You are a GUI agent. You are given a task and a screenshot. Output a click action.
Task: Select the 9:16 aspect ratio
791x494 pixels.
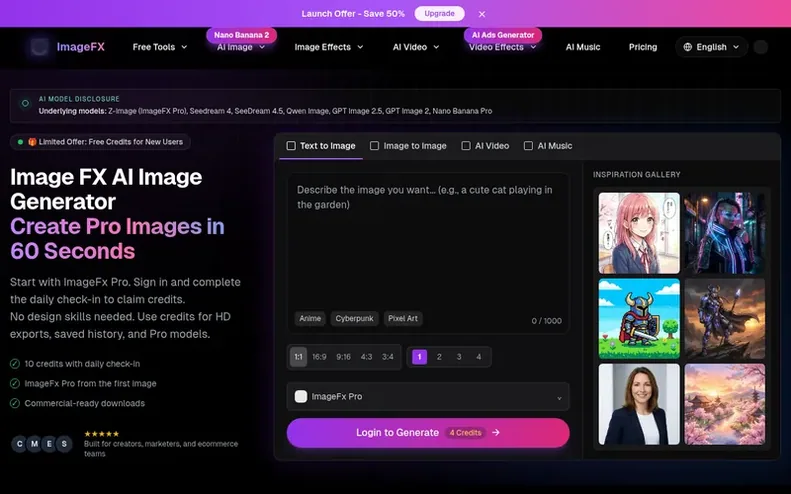(344, 357)
